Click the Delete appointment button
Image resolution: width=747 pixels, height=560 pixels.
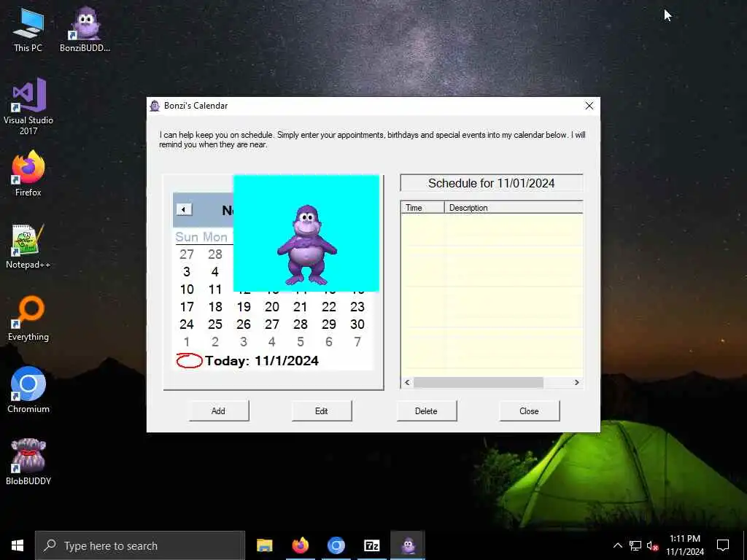(426, 411)
